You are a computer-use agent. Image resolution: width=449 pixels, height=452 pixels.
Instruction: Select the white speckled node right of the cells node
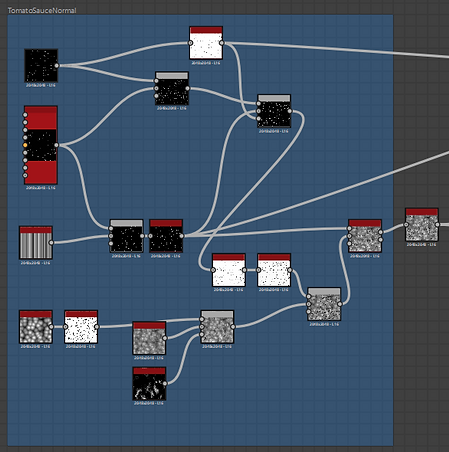pyautogui.click(x=81, y=327)
